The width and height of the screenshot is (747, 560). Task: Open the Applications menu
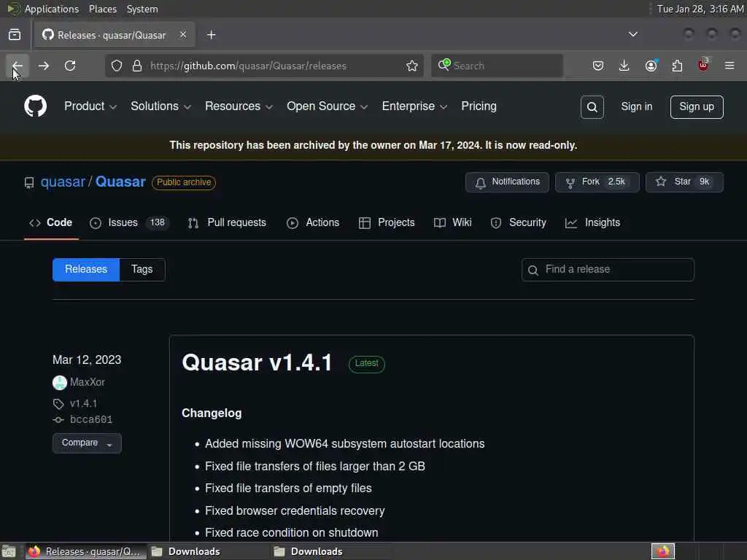(x=52, y=9)
